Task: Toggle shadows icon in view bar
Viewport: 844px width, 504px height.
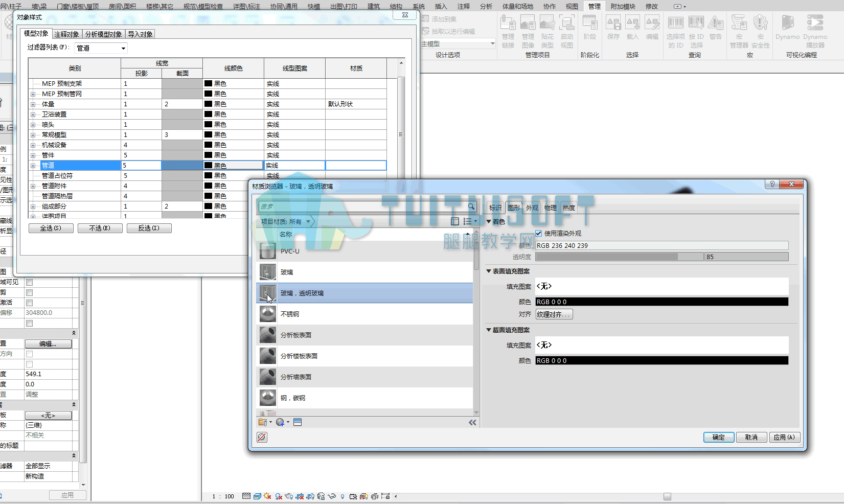Action: pos(279,496)
